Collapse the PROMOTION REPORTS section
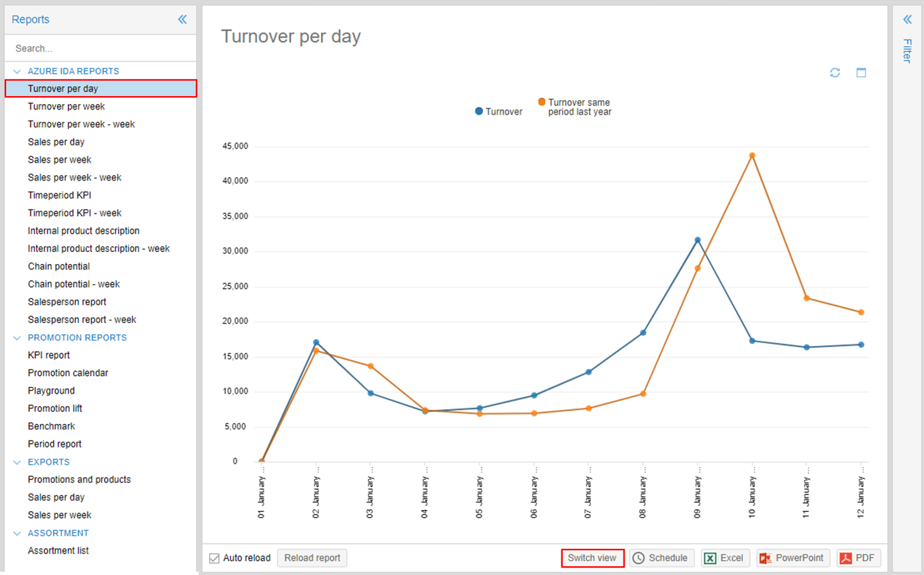924x575 pixels. (16, 337)
